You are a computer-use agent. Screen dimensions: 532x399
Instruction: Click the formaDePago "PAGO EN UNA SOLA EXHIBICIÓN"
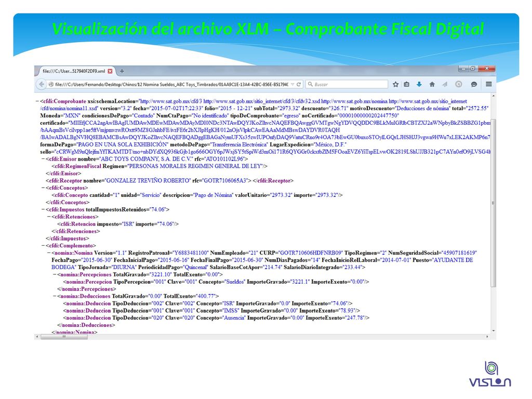click(x=123, y=144)
